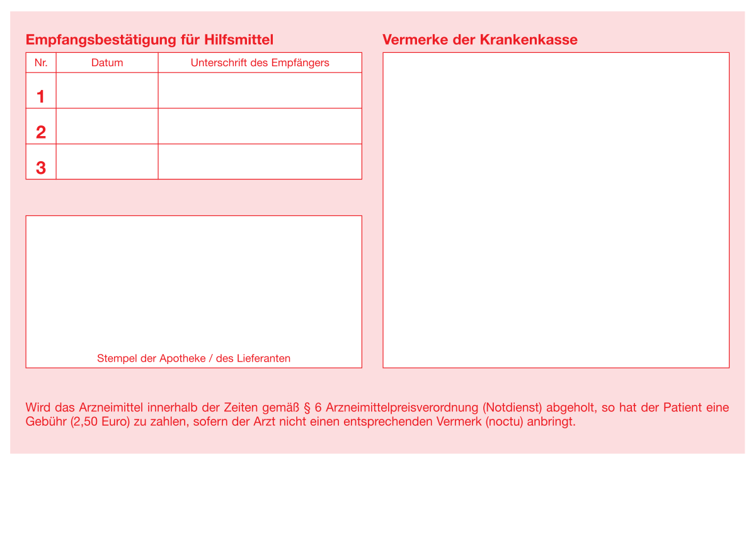756x536 pixels.
Task: Select the Datum column header
Action: [107, 63]
